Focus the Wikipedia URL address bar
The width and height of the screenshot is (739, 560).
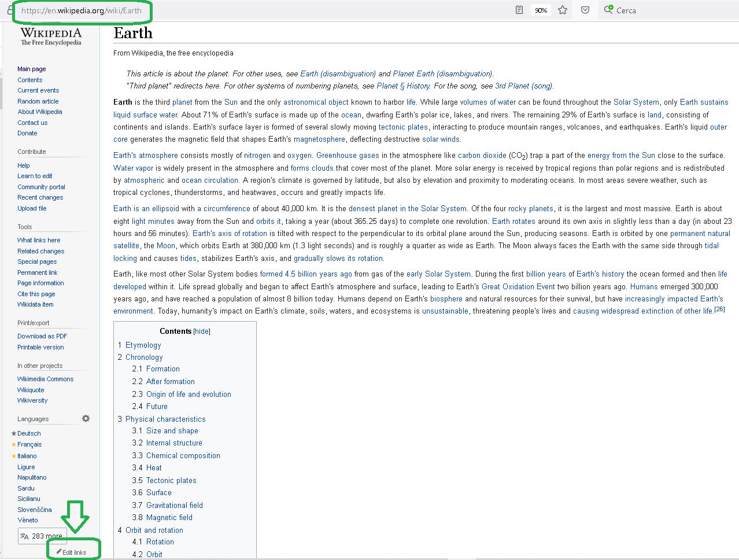[82, 10]
